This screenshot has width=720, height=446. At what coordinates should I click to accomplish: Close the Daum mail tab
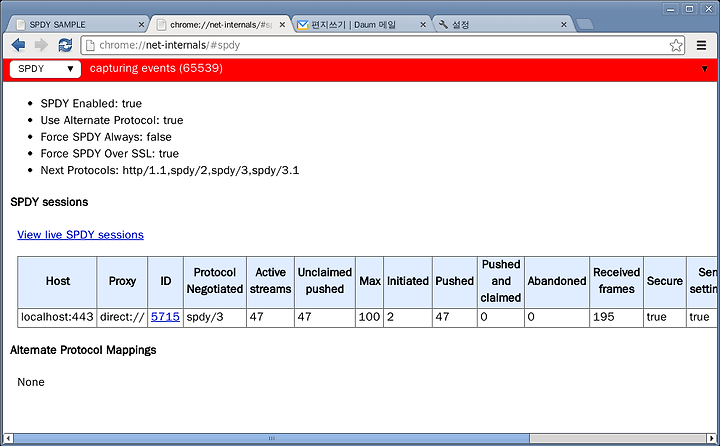pyautogui.click(x=423, y=25)
